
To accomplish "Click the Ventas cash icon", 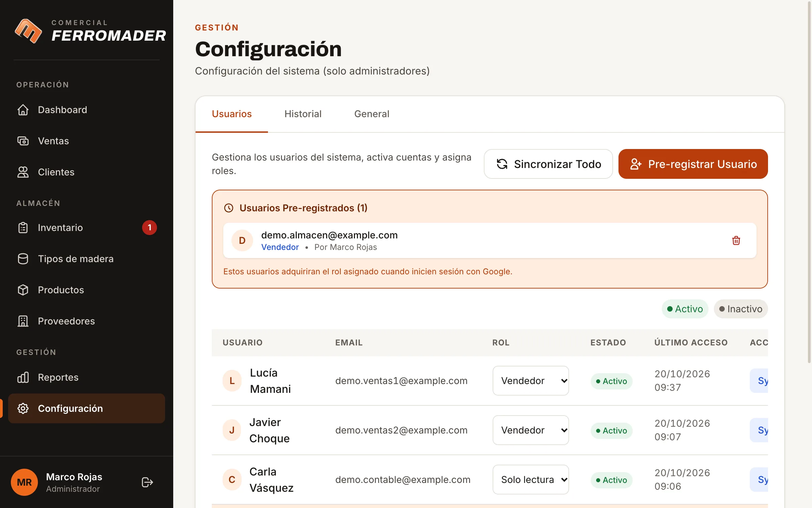I will click(x=23, y=141).
